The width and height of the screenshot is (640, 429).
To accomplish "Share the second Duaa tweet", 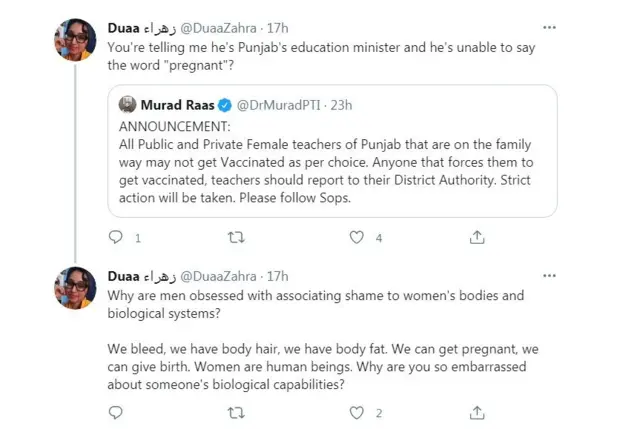I will tap(478, 412).
